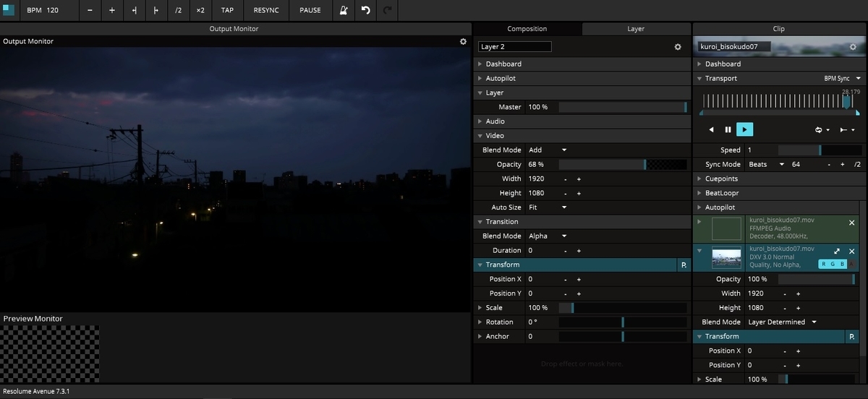Collapse the Layer section

coord(480,93)
